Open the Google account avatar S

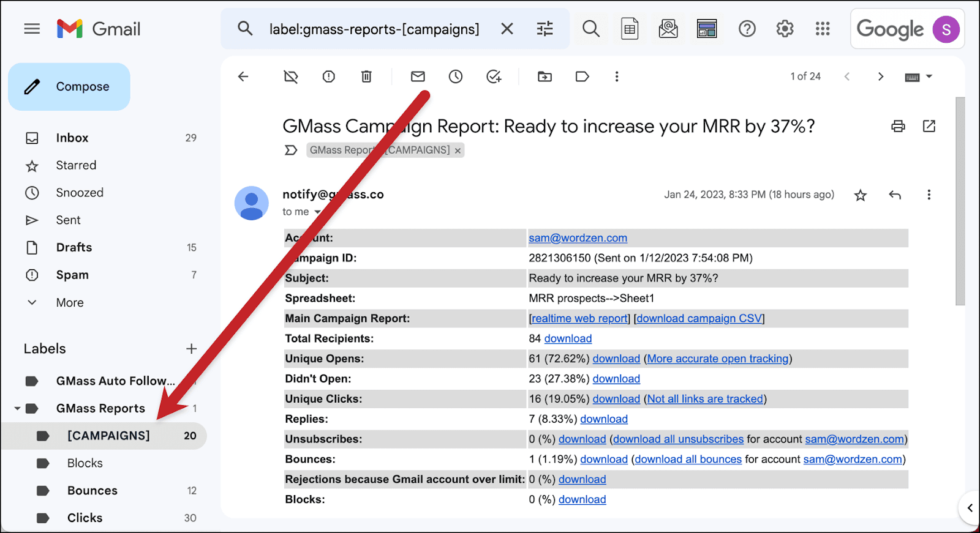(x=946, y=29)
